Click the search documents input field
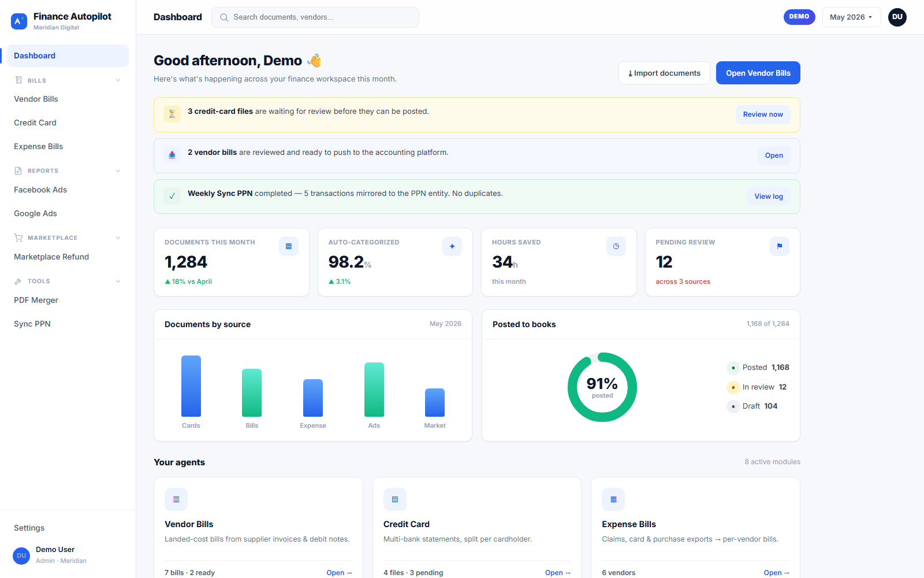924x578 pixels. tap(315, 17)
